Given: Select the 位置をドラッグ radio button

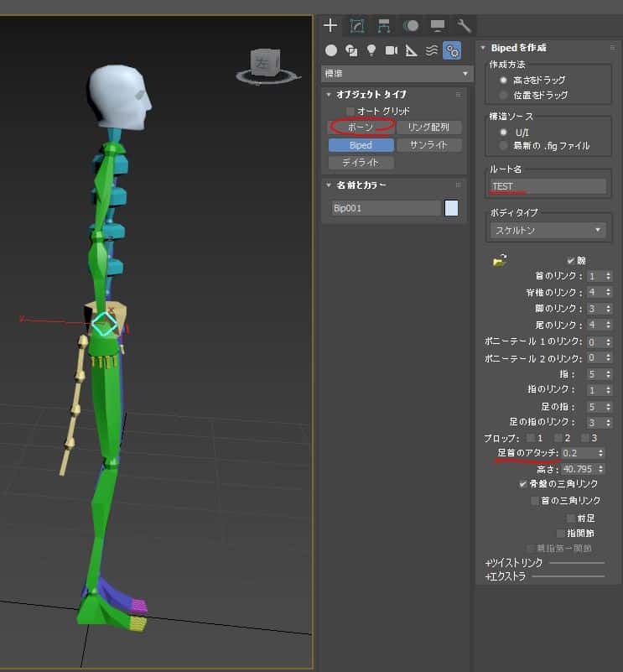Looking at the screenshot, I should (503, 95).
